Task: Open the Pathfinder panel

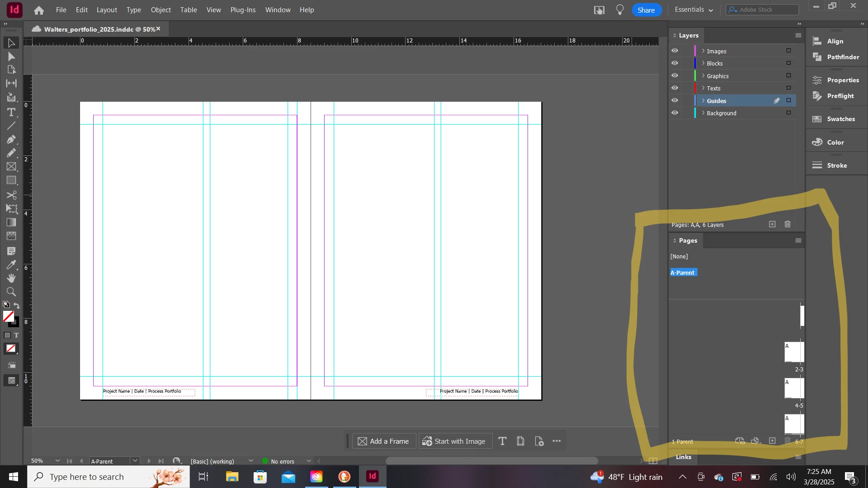Action: click(x=836, y=57)
